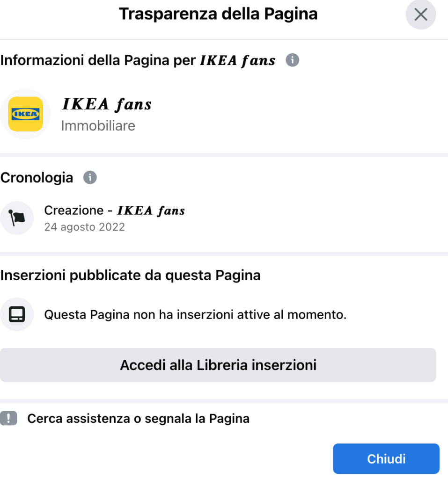Image resolution: width=448 pixels, height=479 pixels.
Task: Click the Trasparenza della Pagina title
Action: point(218,15)
